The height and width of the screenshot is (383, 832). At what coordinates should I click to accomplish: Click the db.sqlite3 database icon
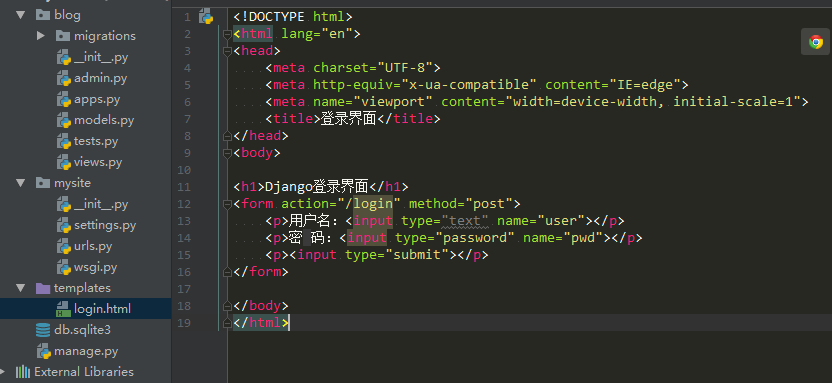click(x=43, y=330)
